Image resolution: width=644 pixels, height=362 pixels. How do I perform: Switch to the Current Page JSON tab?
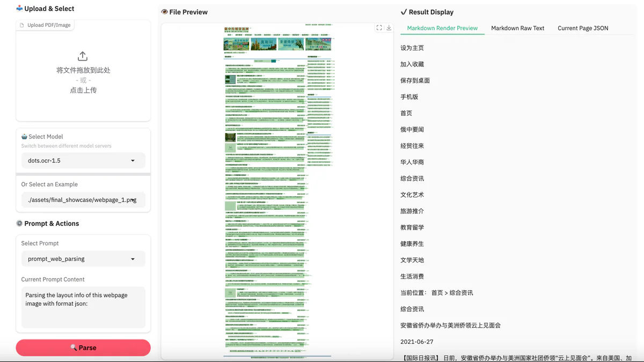582,28
